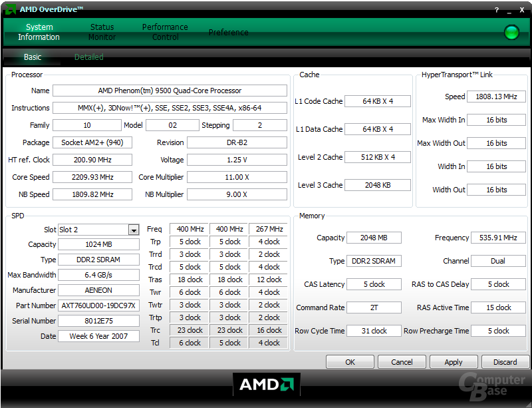This screenshot has height=408, width=532.
Task: Confirm with the OK button
Action: (350, 362)
